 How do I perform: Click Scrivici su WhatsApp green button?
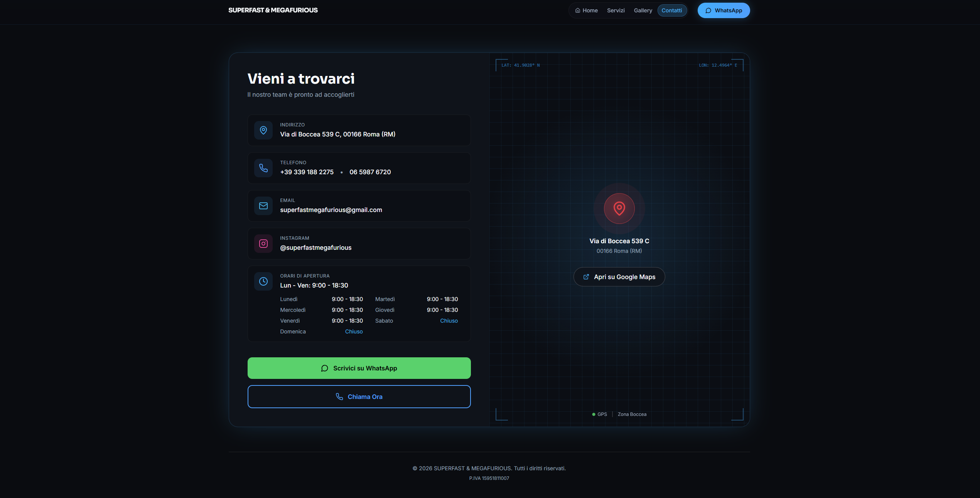[359, 368]
